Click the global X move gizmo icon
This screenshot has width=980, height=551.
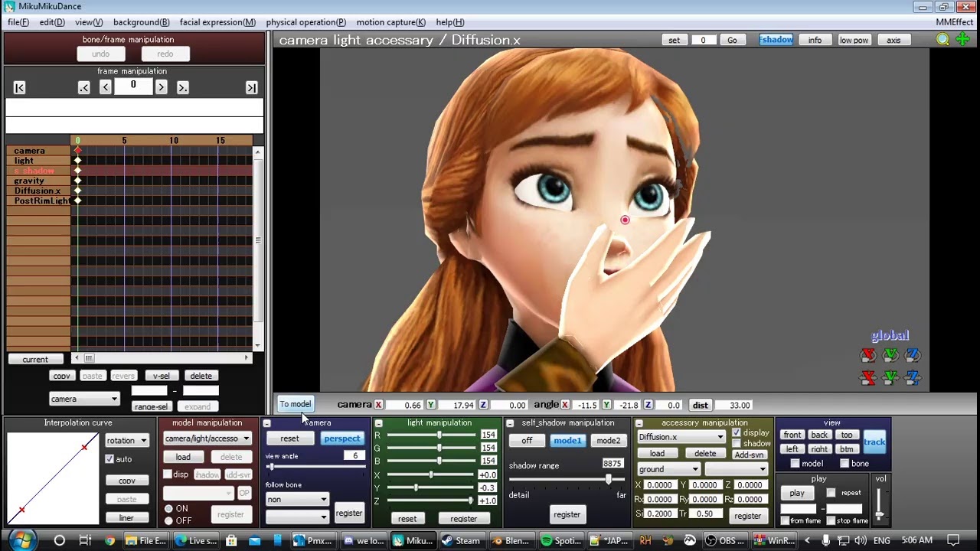click(867, 377)
